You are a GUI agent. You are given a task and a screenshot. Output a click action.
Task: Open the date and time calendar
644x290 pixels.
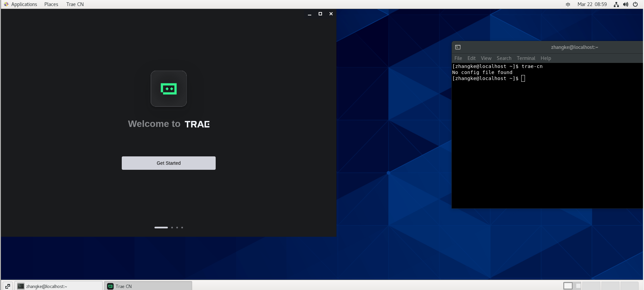click(592, 4)
